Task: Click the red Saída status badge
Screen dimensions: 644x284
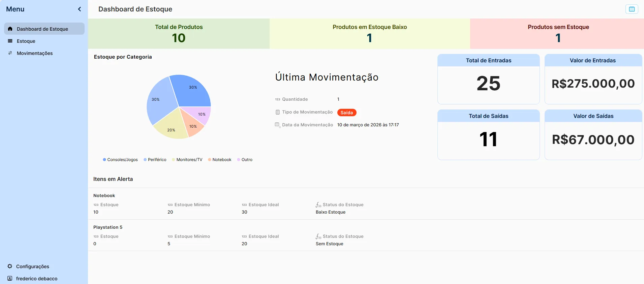Action: click(x=346, y=113)
